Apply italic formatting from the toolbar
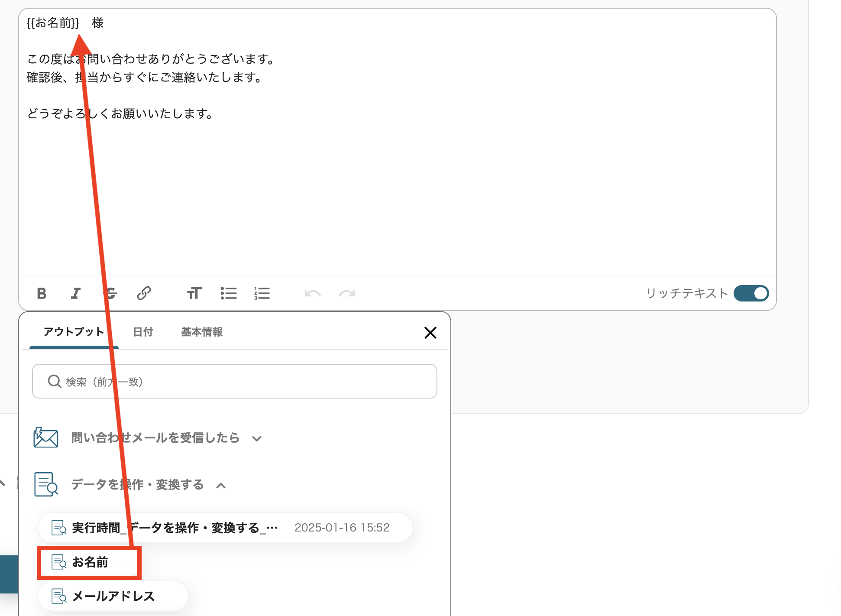This screenshot has height=616, width=841. [76, 293]
